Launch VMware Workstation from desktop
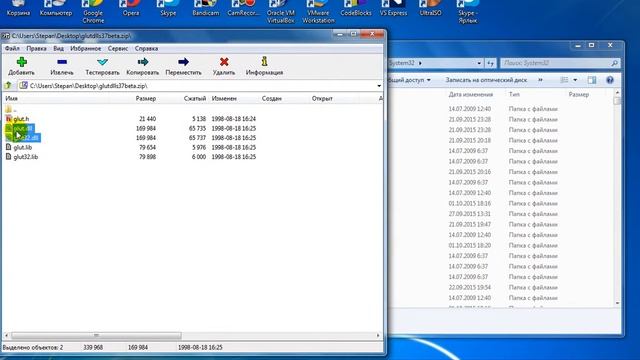The width and height of the screenshot is (640, 360). [318, 11]
